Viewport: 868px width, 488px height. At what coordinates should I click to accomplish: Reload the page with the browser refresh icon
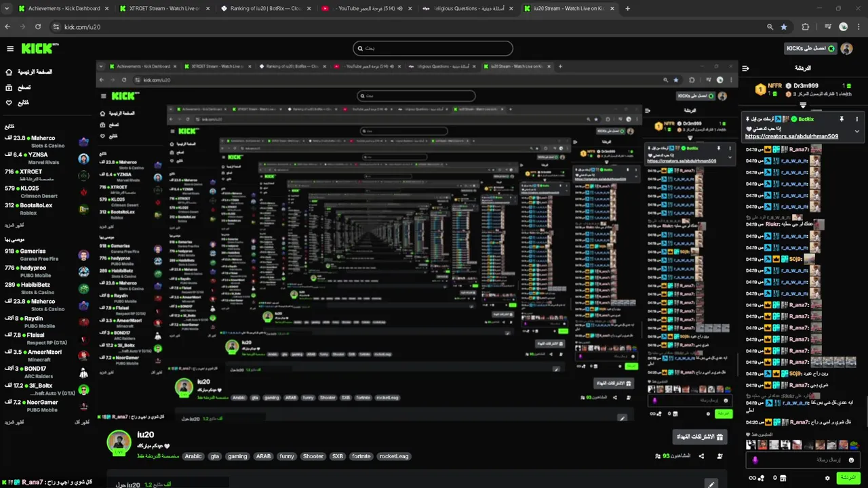coord(38,27)
